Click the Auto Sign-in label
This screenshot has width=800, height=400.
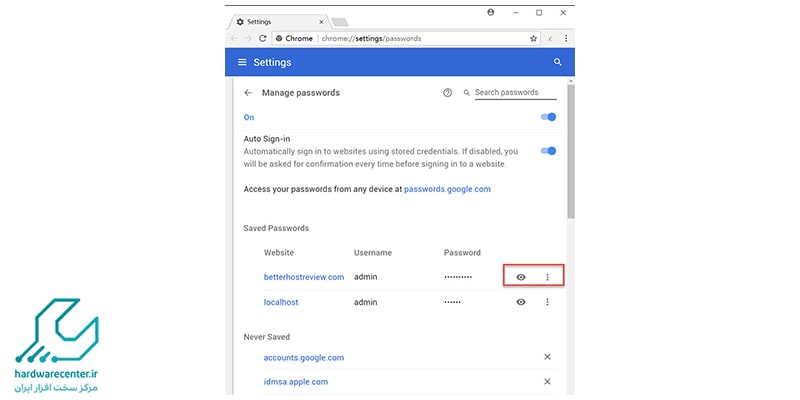[x=267, y=139]
